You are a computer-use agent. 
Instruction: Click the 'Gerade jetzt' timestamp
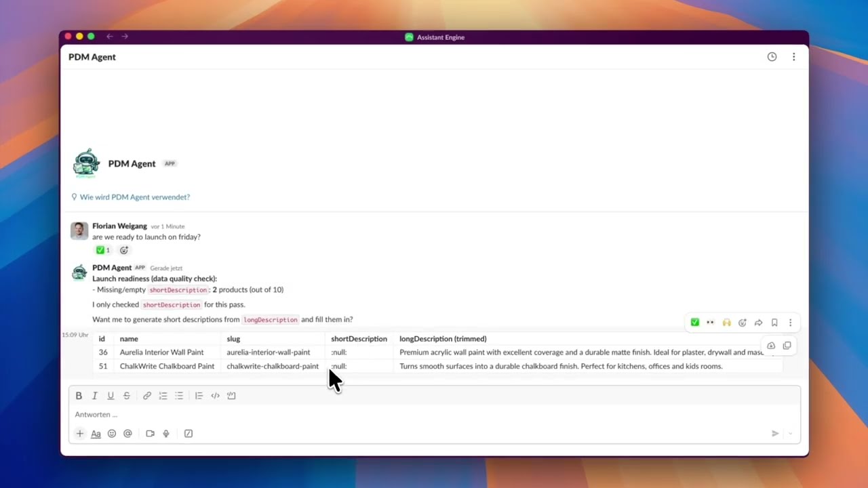click(x=166, y=268)
